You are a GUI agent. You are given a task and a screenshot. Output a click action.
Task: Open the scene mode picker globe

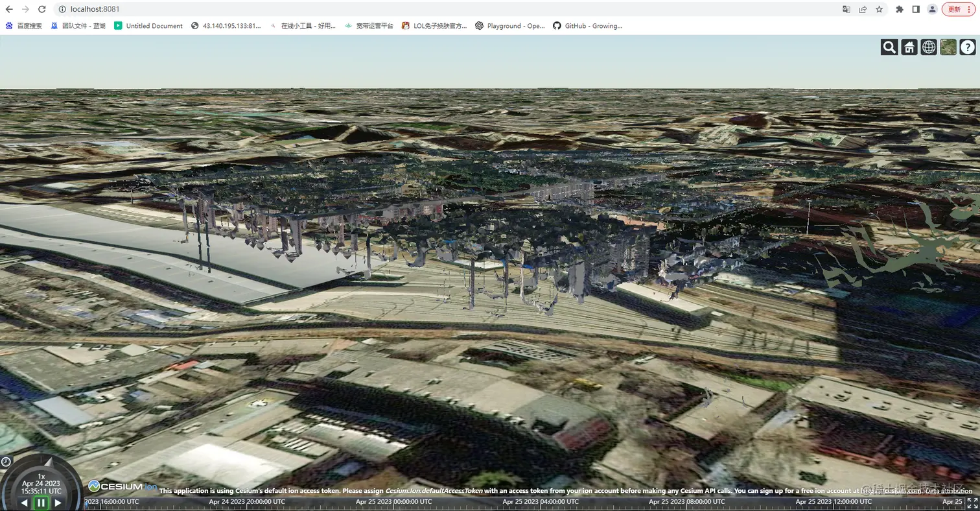click(x=929, y=47)
